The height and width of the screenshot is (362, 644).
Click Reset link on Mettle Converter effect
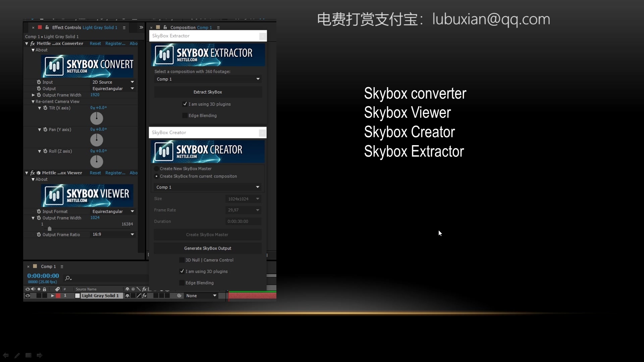[95, 44]
